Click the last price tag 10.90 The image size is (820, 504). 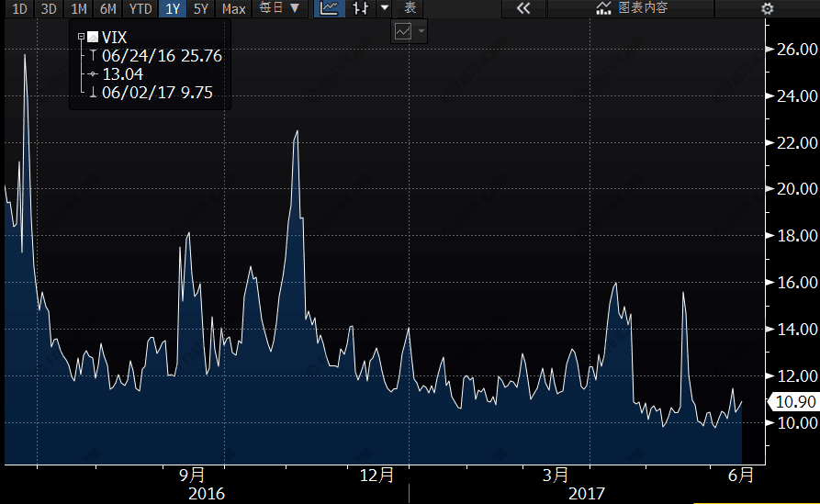pos(794,402)
